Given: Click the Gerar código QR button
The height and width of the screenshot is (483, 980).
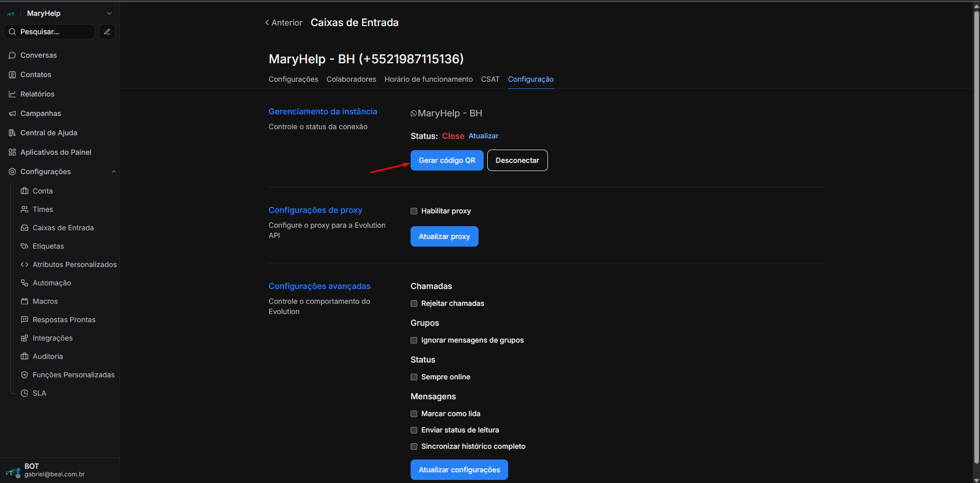Looking at the screenshot, I should (x=447, y=160).
